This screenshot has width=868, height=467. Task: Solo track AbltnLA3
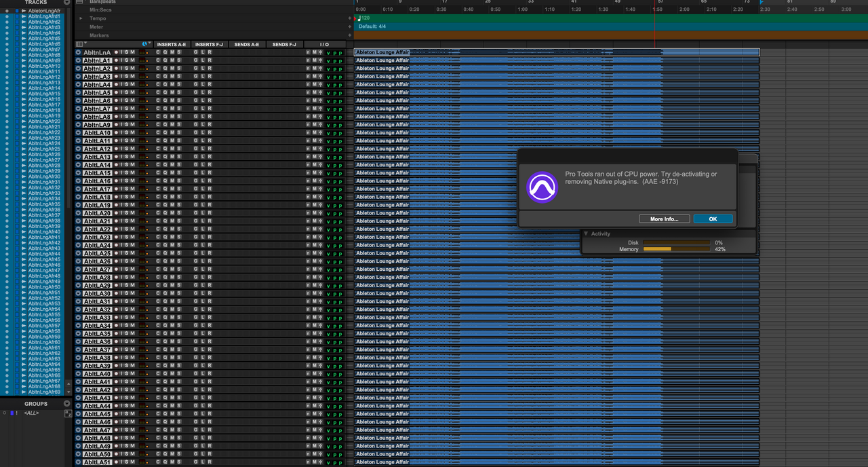pos(127,77)
